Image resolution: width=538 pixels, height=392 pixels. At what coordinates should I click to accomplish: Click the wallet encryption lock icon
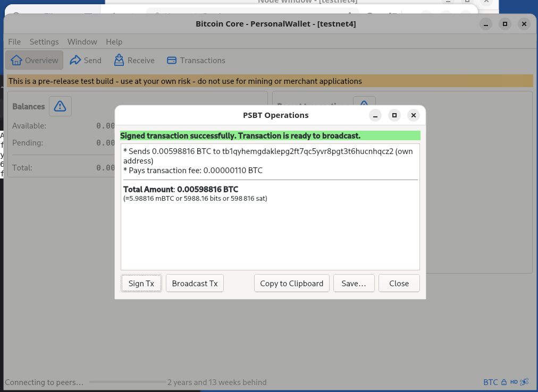click(504, 382)
